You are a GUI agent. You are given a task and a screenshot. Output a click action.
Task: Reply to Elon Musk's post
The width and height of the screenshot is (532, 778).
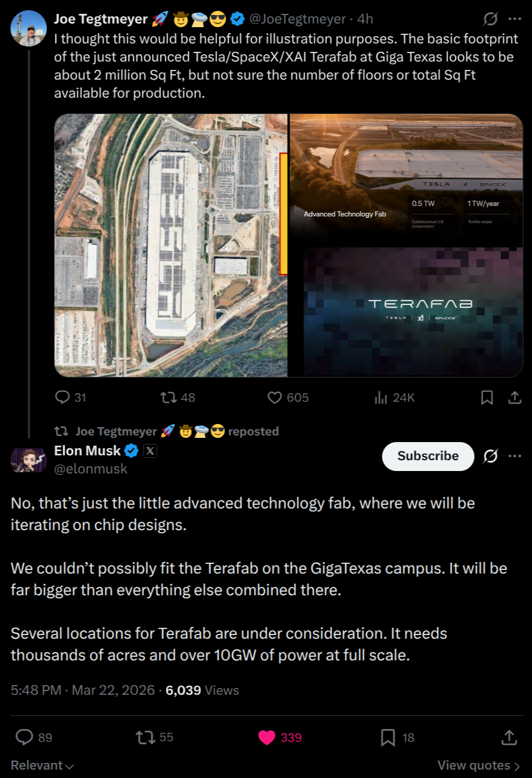pyautogui.click(x=24, y=737)
